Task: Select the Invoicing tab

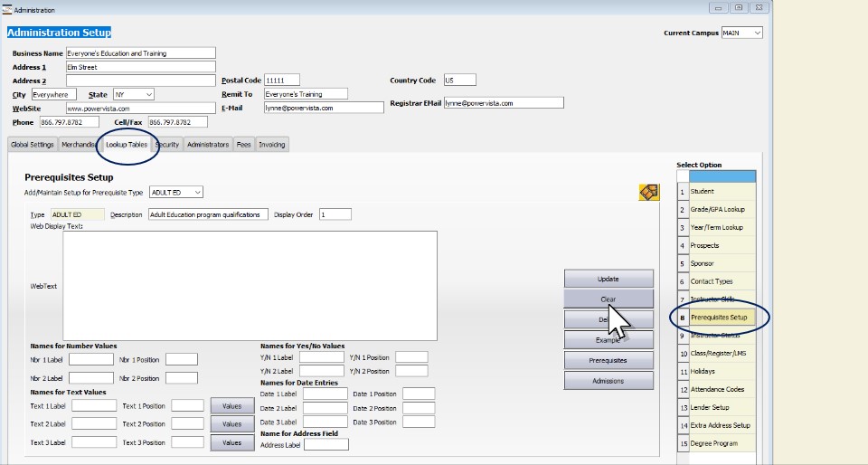Action: tap(271, 145)
